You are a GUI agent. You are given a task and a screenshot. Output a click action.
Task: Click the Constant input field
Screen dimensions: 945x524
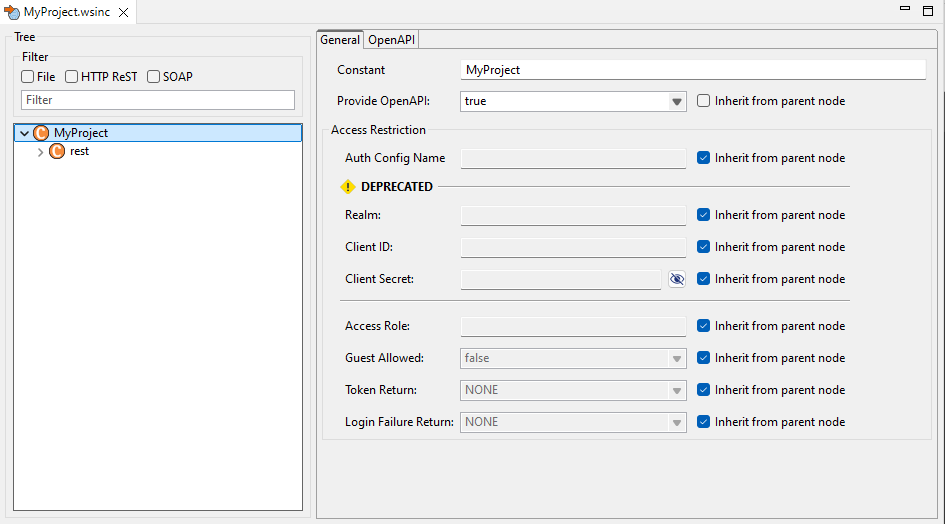pyautogui.click(x=693, y=70)
